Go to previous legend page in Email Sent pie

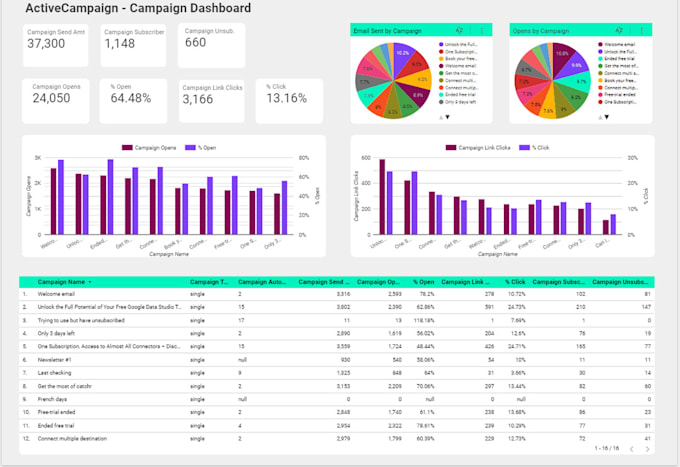click(x=441, y=117)
